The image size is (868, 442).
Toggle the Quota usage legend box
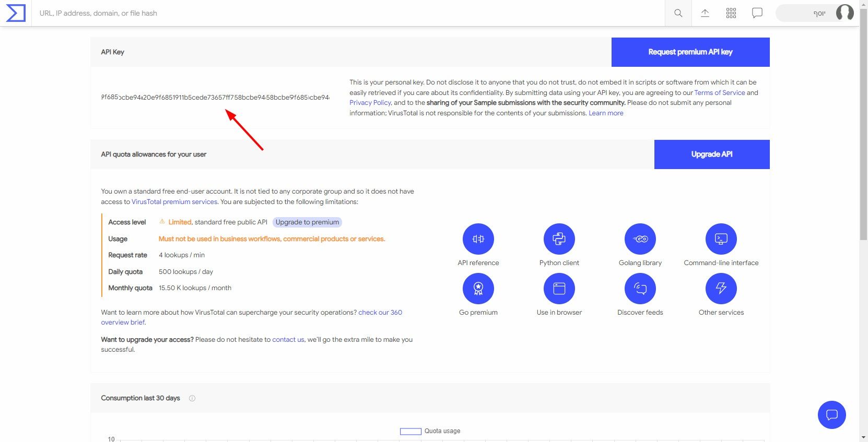click(x=410, y=432)
